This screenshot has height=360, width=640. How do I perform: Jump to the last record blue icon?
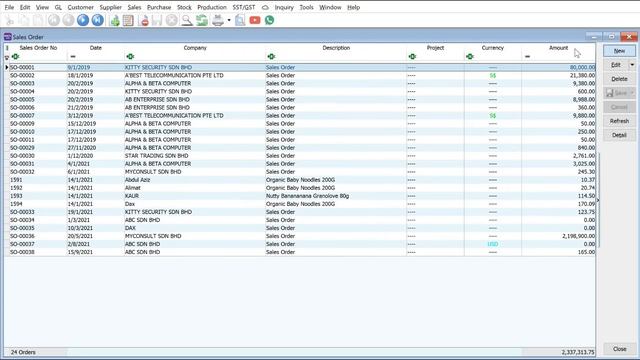point(98,20)
